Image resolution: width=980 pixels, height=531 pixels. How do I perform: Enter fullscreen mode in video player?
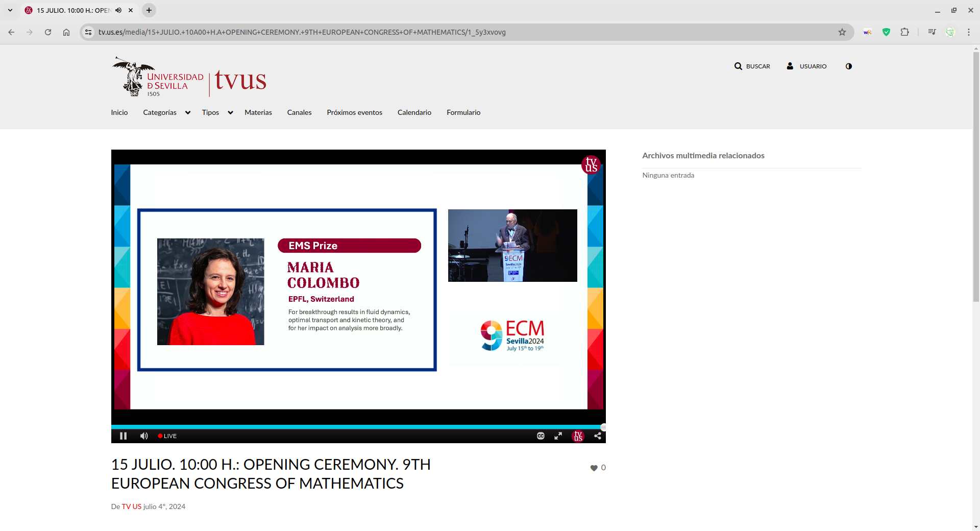[x=558, y=436]
